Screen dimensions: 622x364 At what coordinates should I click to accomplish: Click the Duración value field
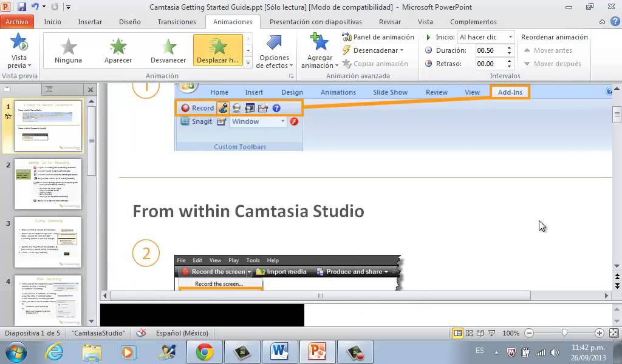coord(490,50)
